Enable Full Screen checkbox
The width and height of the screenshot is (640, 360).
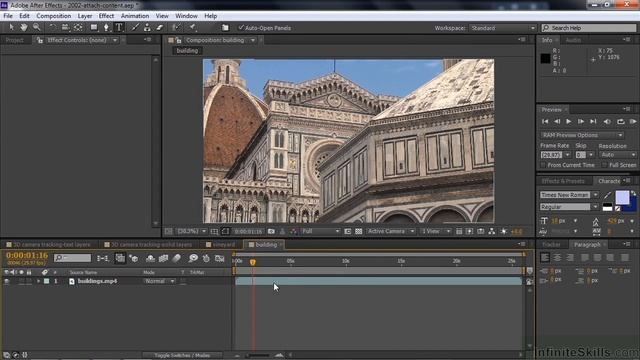click(x=604, y=165)
